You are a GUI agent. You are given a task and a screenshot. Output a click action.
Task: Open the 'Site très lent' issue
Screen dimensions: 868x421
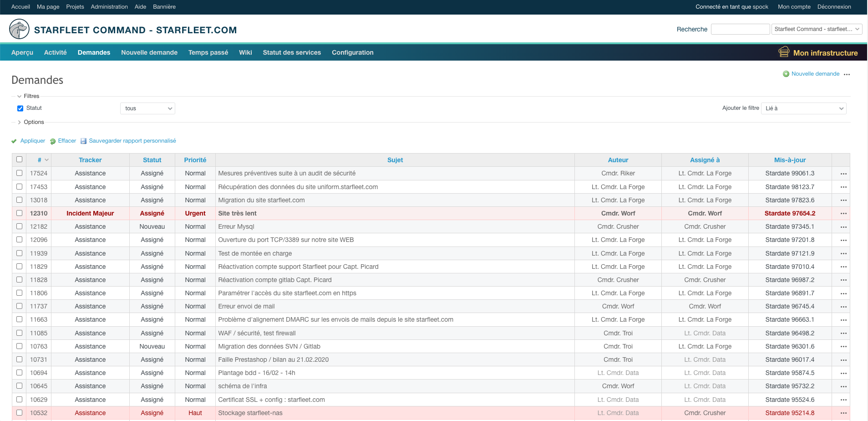point(237,213)
